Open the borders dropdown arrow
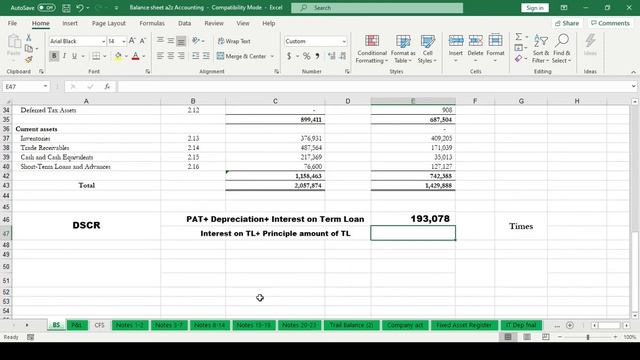This screenshot has height=360, width=640. pyautogui.click(x=105, y=56)
